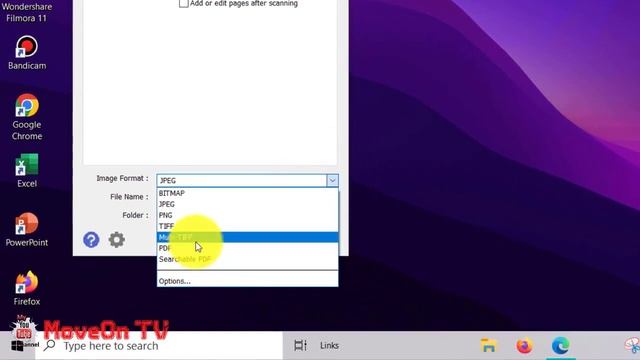
Task: Choose PNG image format
Action: tap(247, 215)
